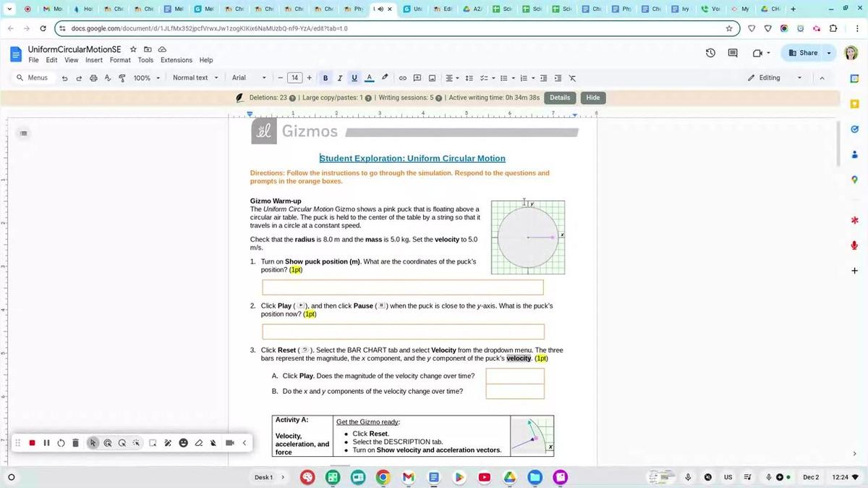
Task: Select the paint format tool
Action: tap(122, 78)
